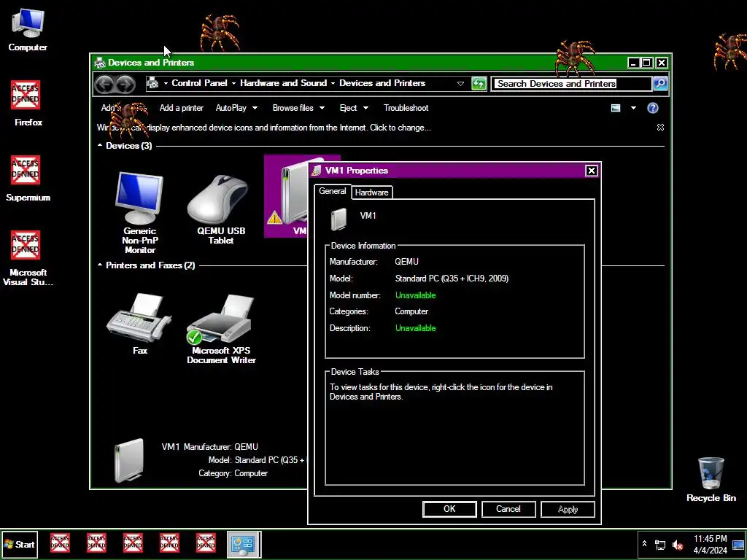Select the VM1 computer device icon
This screenshot has height=560, width=747.
tap(287, 196)
